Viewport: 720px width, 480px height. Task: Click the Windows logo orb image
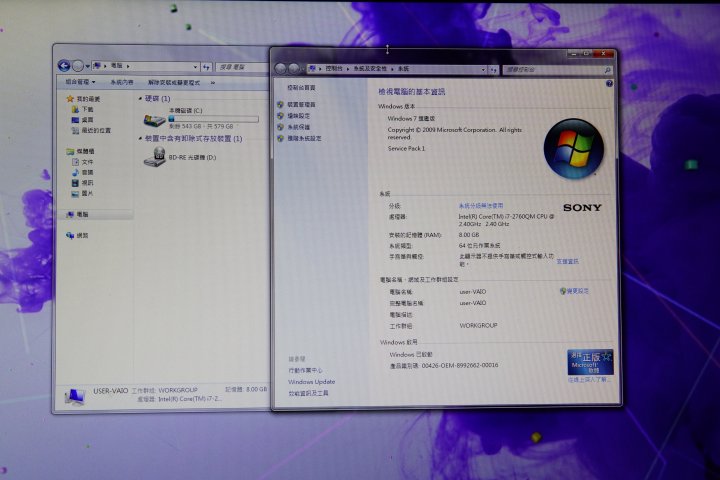[574, 149]
